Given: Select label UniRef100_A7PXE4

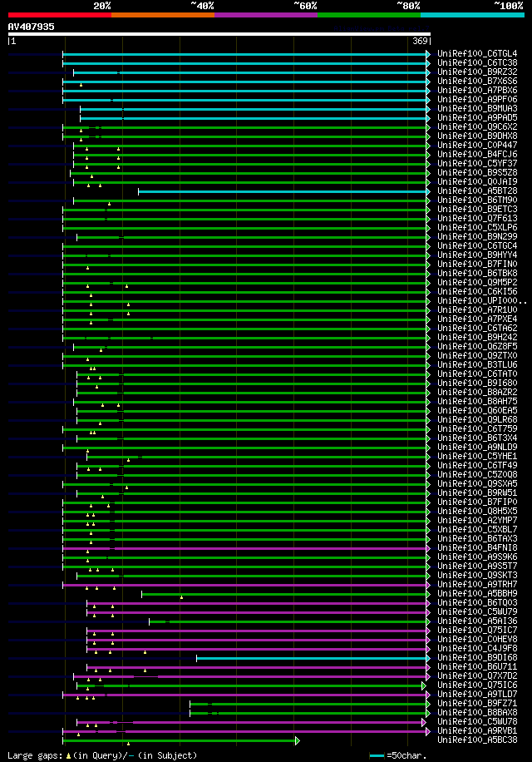Looking at the screenshot, I should pyautogui.click(x=477, y=319).
